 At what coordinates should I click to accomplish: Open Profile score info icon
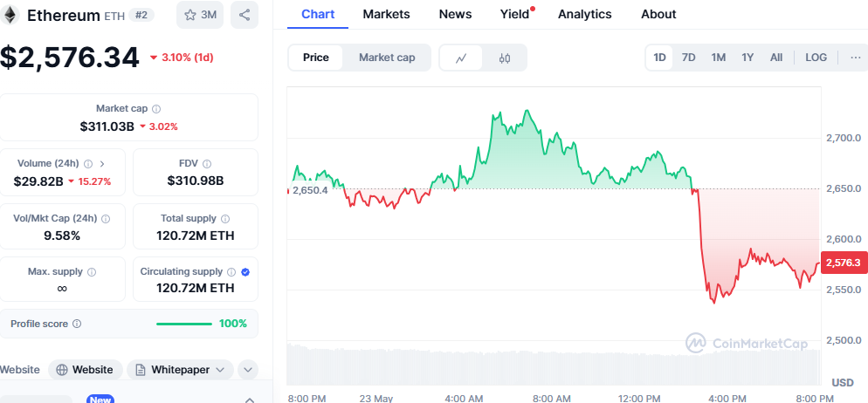coord(77,324)
